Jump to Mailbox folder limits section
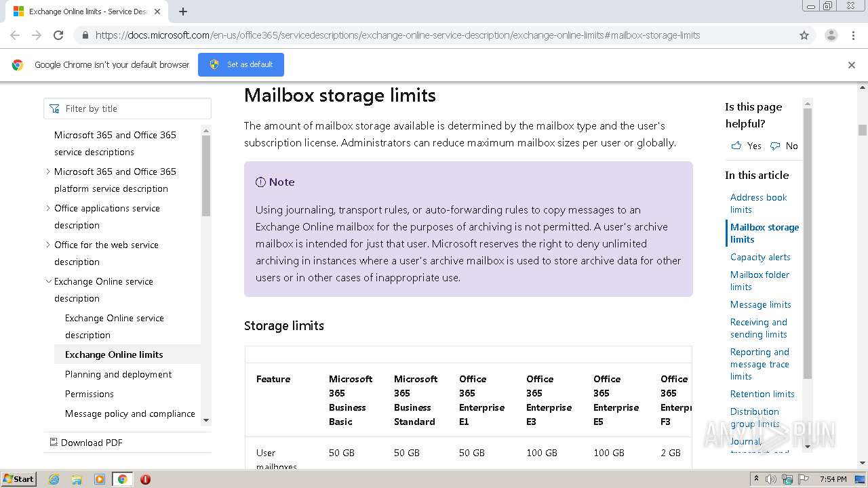Screen dimensions: 868x488 (759, 281)
